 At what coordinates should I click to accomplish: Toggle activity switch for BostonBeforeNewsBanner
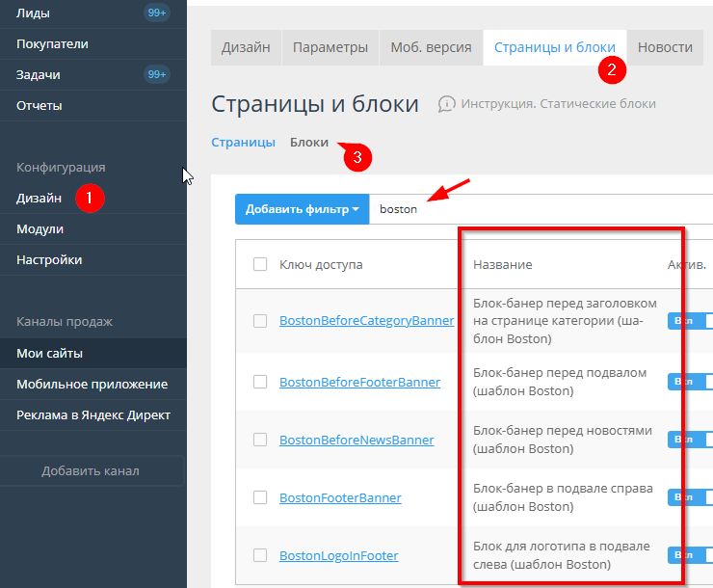pyautogui.click(x=690, y=440)
